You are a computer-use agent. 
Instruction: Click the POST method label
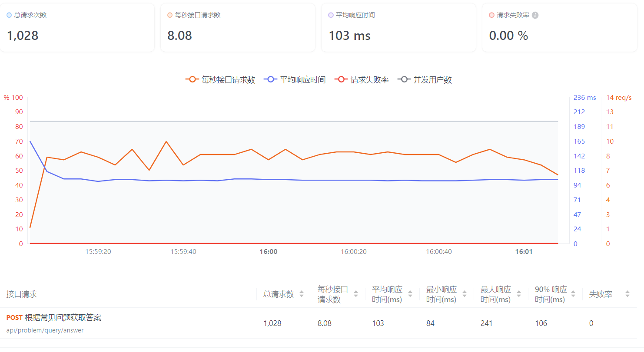pos(15,318)
